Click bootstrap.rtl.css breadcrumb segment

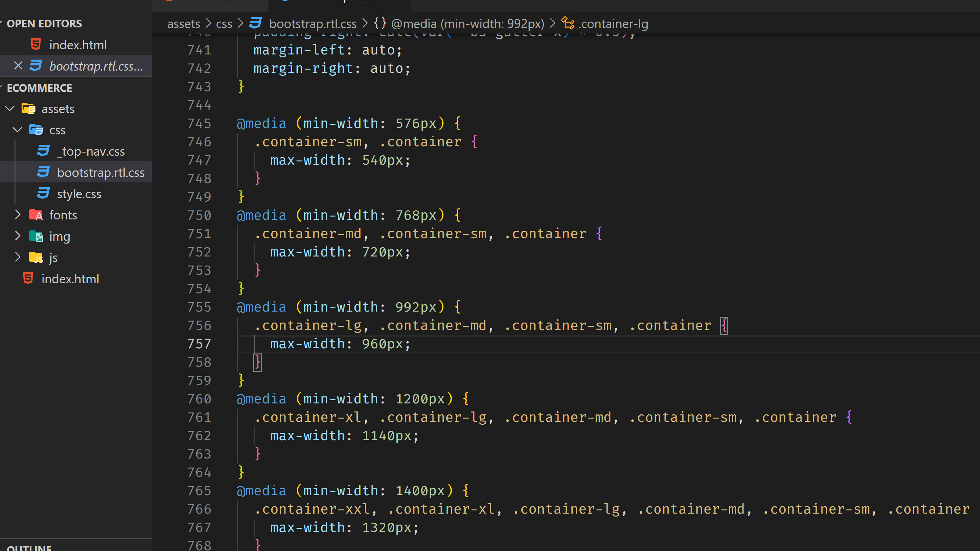[x=313, y=24]
